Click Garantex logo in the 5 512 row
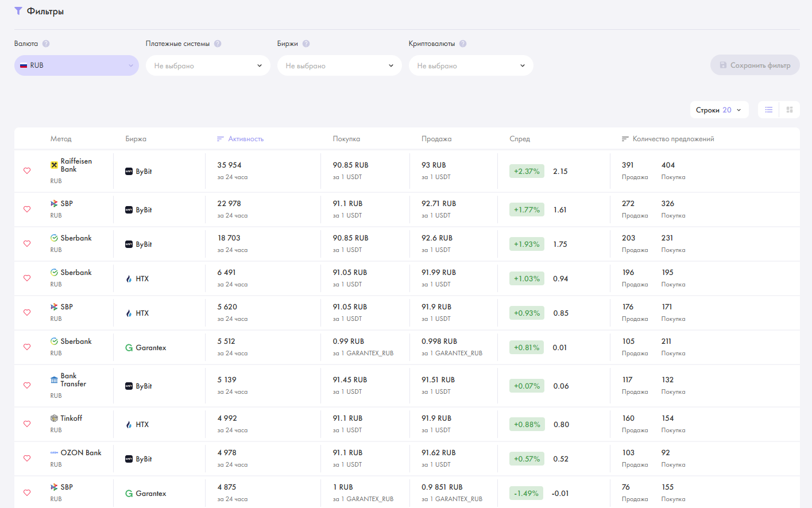 click(x=129, y=348)
